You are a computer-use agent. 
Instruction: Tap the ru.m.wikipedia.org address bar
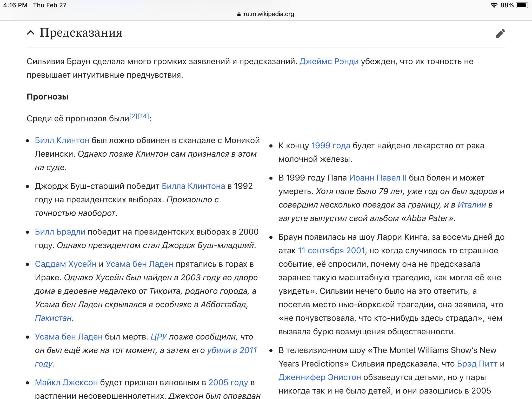click(268, 14)
